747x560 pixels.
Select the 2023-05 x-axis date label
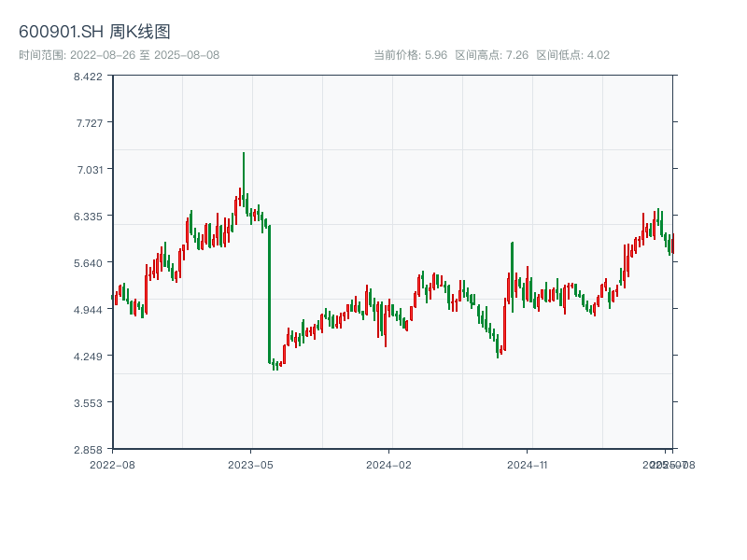250,464
